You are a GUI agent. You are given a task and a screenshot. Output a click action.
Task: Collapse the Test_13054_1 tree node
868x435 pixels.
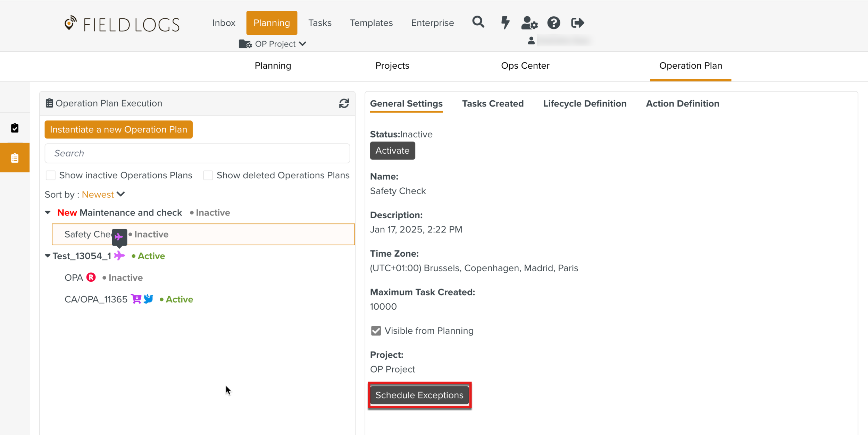pyautogui.click(x=48, y=256)
